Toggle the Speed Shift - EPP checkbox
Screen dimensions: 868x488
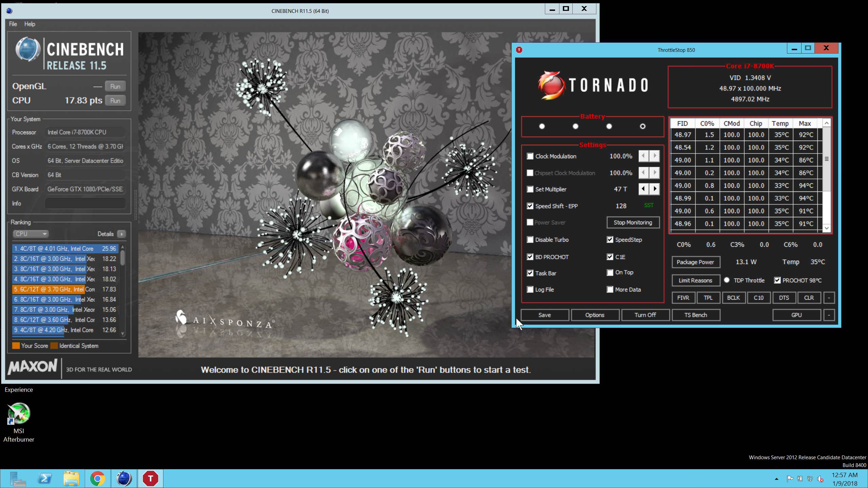click(x=530, y=206)
